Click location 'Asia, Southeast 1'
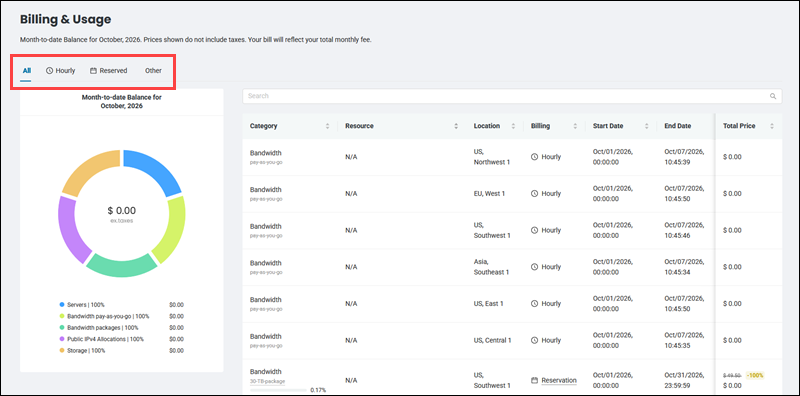The image size is (800, 396). click(491, 267)
